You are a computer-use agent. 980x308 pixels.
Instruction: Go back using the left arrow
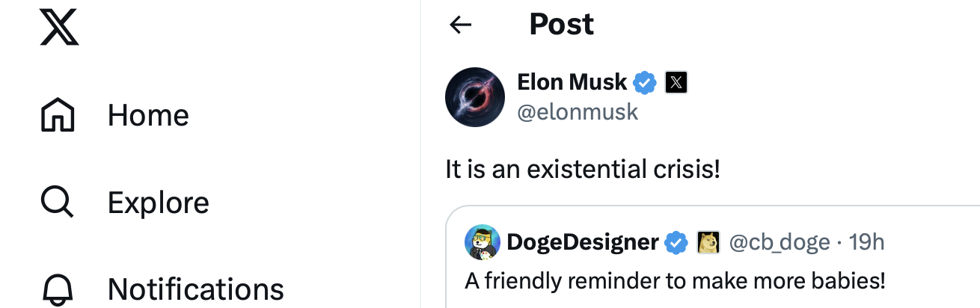click(460, 25)
